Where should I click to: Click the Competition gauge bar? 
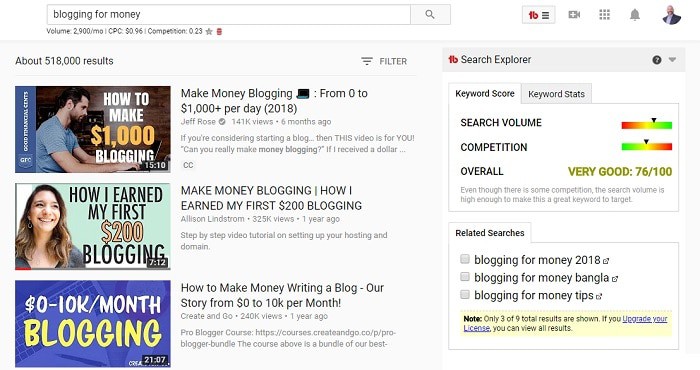(646, 146)
